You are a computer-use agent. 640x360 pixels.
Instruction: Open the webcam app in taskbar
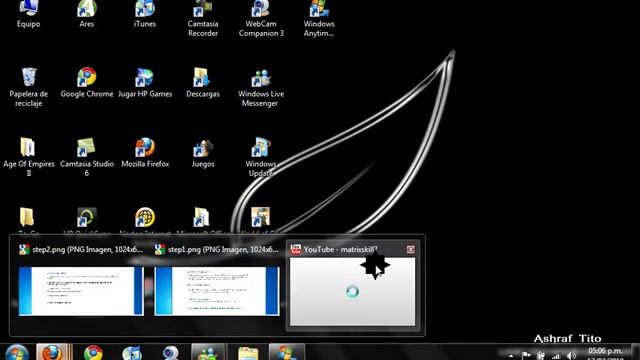click(x=171, y=353)
